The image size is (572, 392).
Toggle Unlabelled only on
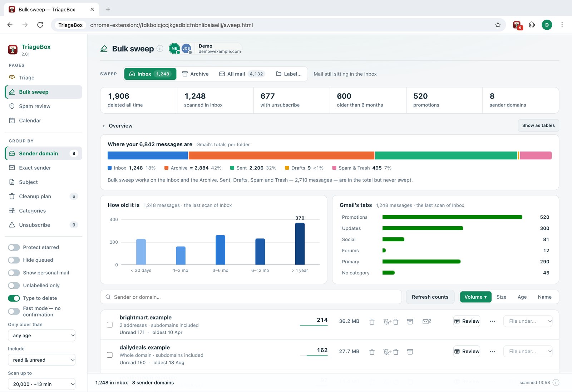pos(14,286)
